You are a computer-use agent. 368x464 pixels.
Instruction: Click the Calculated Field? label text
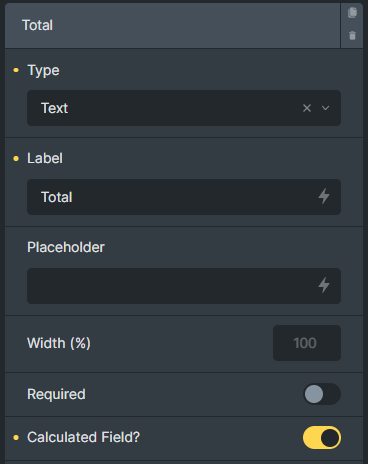point(83,437)
